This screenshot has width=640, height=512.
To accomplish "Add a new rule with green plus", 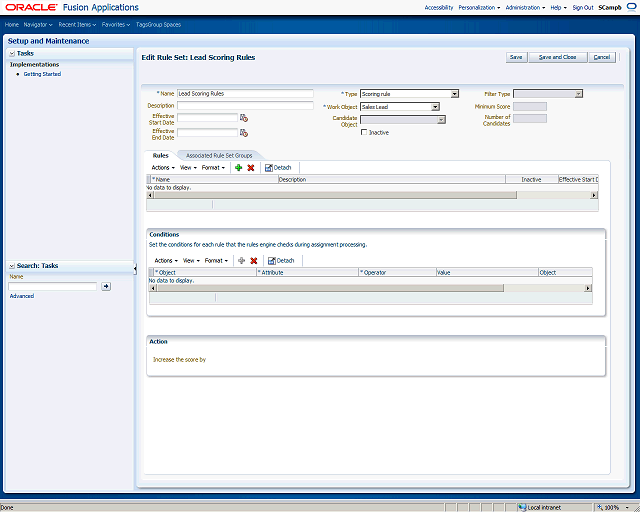I will click(x=238, y=167).
